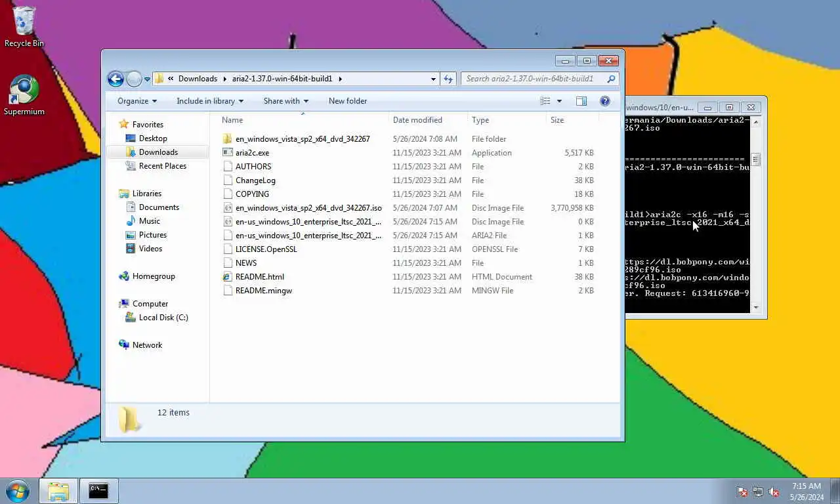Select Downloads in Favorites
840x504 pixels.
click(158, 152)
